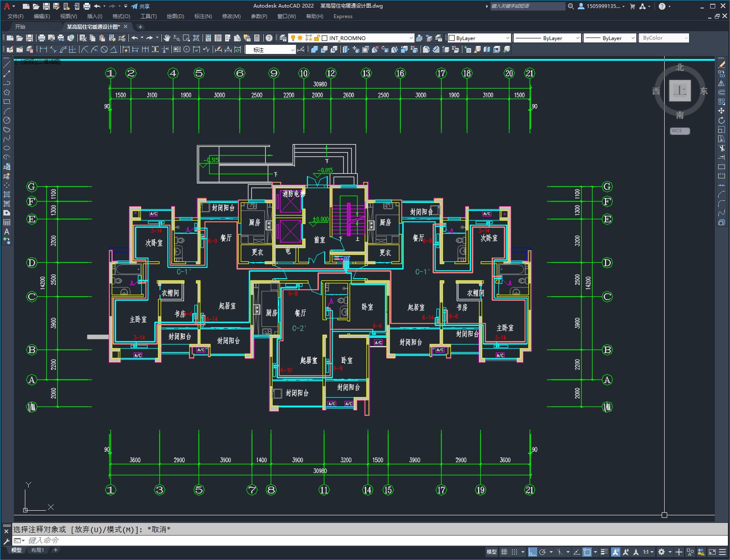This screenshot has width=730, height=560.
Task: Toggle the layer lock icon in layer dropdown
Action: [x=317, y=38]
